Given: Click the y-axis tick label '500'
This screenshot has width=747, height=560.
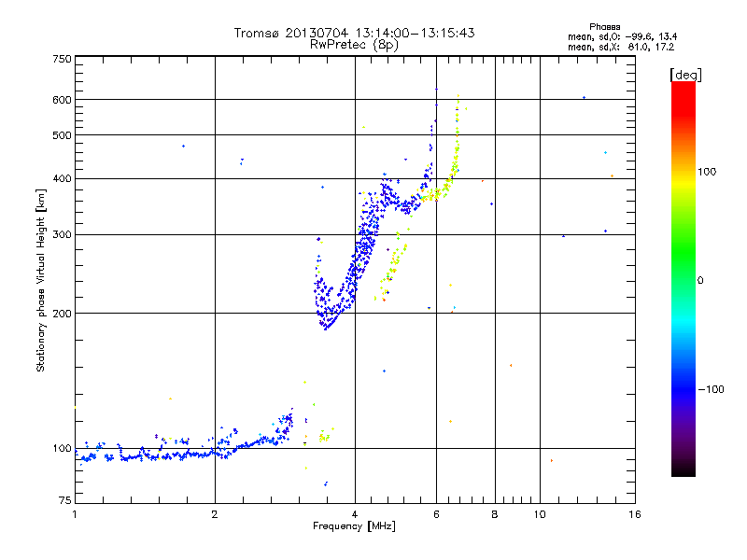Looking at the screenshot, I should (63, 135).
